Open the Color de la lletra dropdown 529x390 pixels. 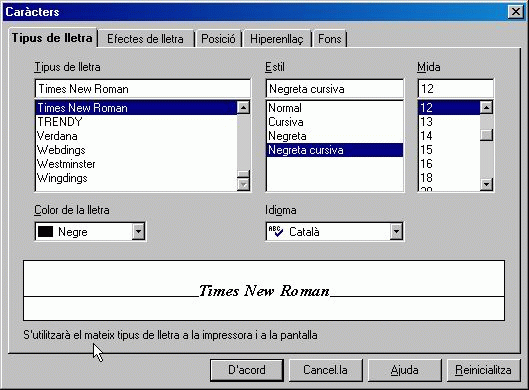click(x=138, y=232)
